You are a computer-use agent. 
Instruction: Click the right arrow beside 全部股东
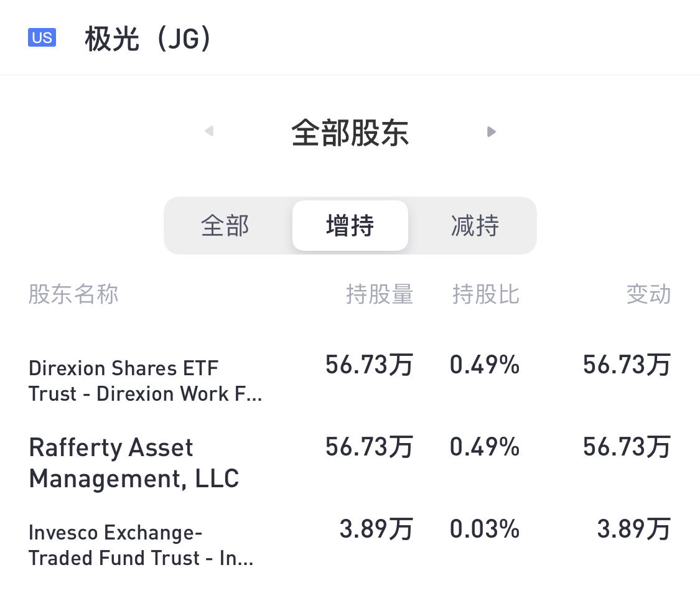pos(492,131)
